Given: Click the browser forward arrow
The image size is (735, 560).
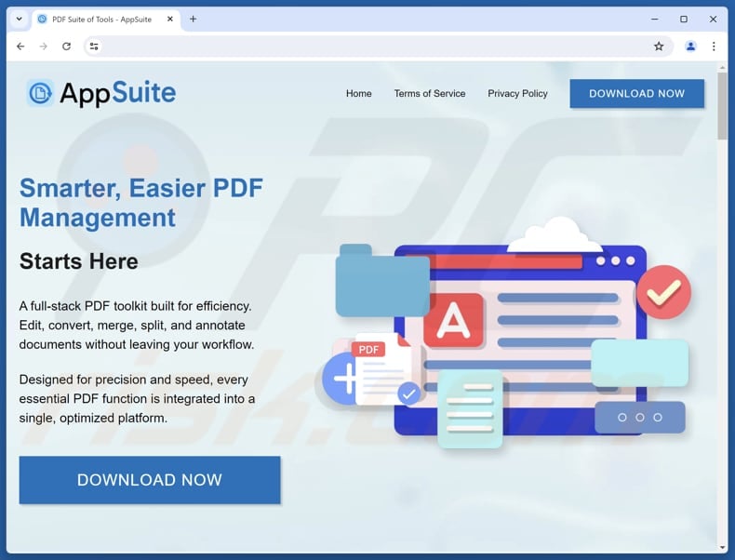Looking at the screenshot, I should (44, 47).
